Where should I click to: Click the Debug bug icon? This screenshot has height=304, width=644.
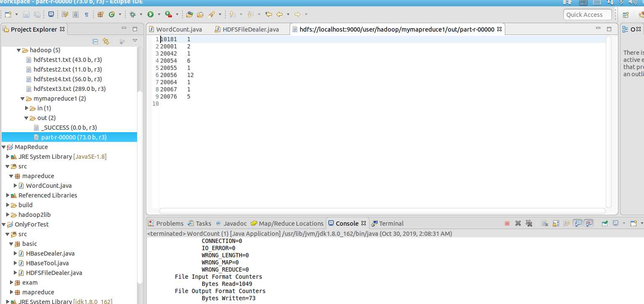tap(132, 14)
